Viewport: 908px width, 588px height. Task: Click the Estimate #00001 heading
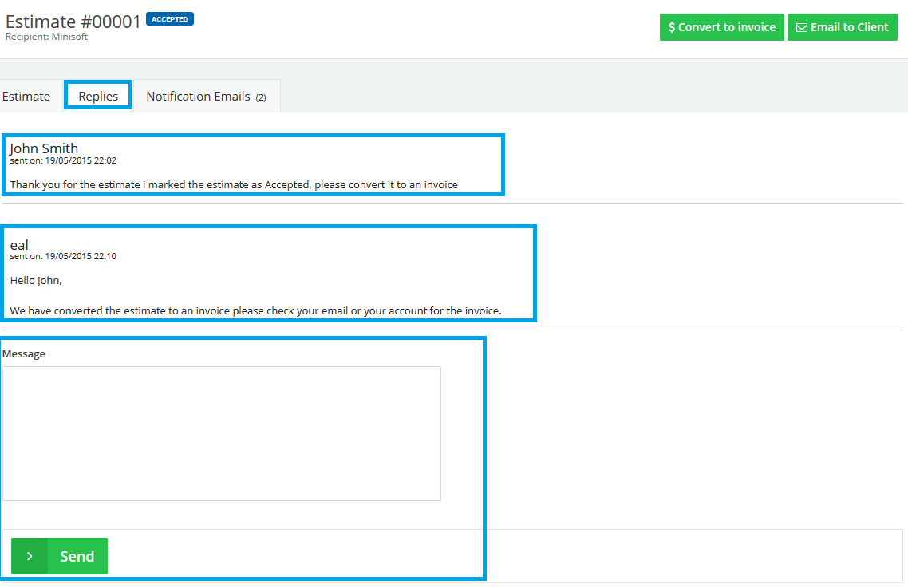click(73, 22)
